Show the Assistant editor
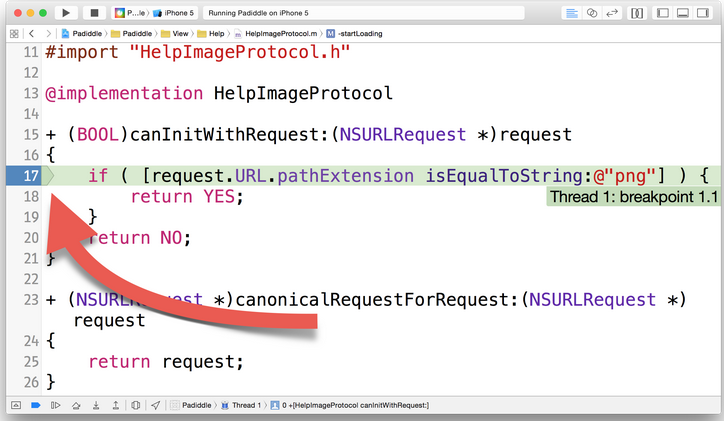The height and width of the screenshot is (421, 724). pos(591,13)
